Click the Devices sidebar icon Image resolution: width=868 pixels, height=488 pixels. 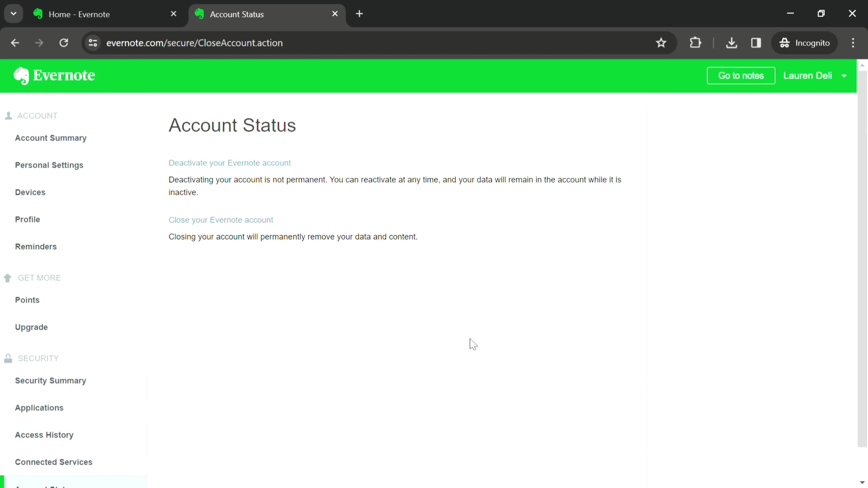pyautogui.click(x=30, y=192)
